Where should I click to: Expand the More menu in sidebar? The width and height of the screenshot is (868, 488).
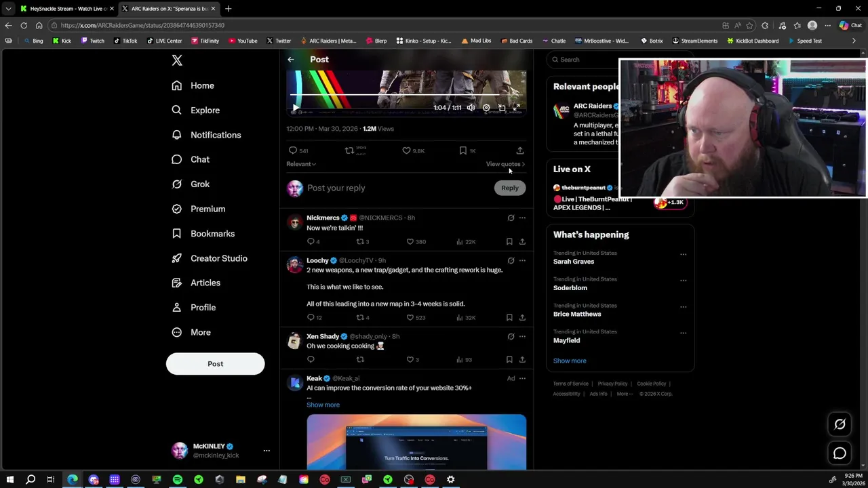[x=192, y=332]
